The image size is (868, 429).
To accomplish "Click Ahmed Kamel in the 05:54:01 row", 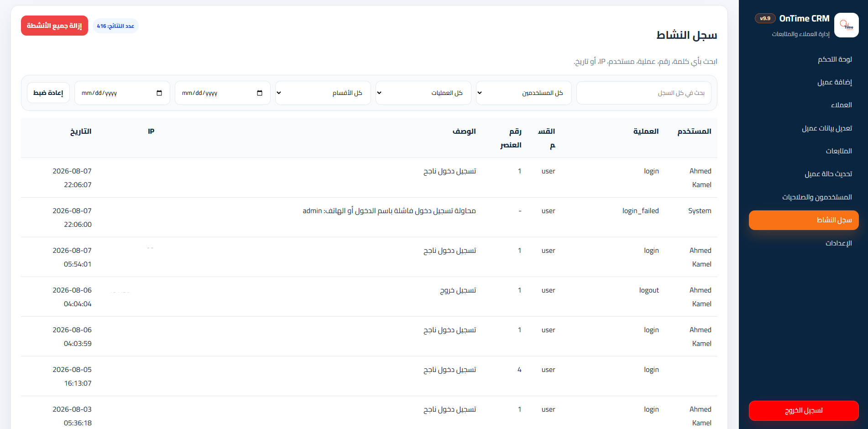I will 701,257.
